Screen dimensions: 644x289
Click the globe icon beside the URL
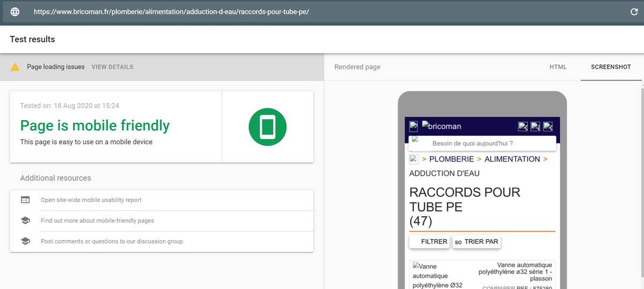15,12
